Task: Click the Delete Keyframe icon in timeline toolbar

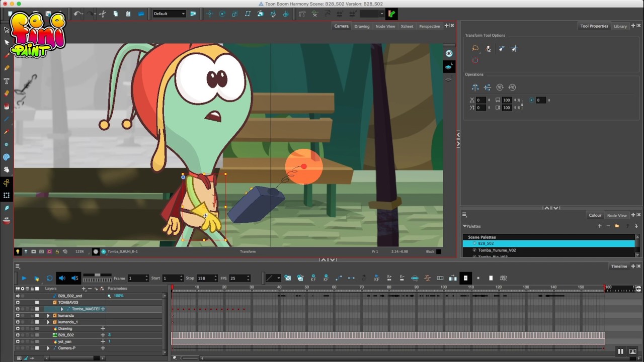Action: click(326, 278)
